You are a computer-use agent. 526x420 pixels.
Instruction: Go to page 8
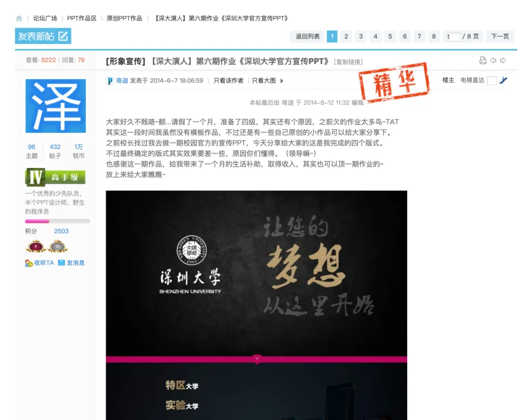[x=434, y=36]
